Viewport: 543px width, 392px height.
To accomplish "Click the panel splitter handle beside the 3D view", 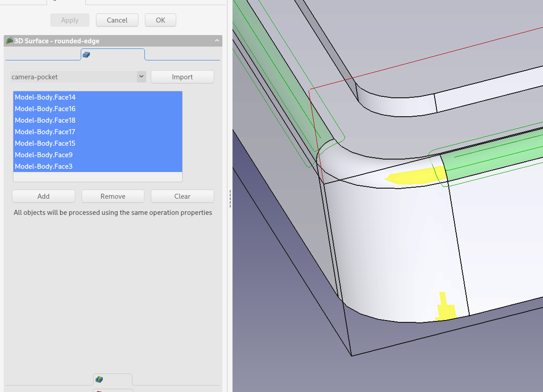I will tap(230, 199).
